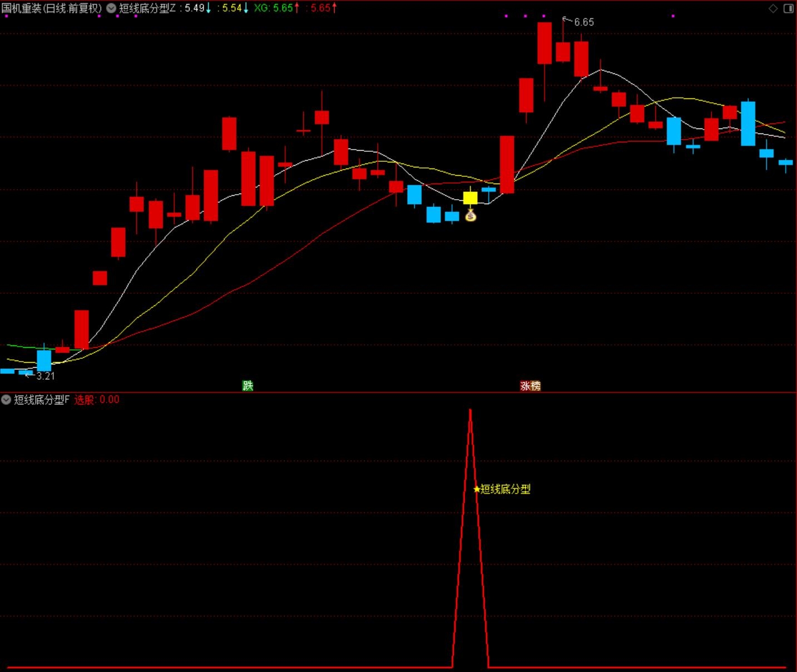Click the 短线底分型Z indicator name
The image size is (797, 672).
(147, 8)
